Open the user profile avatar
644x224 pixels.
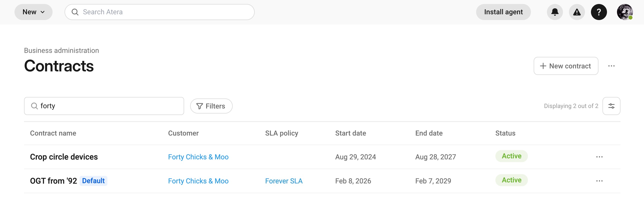click(625, 12)
